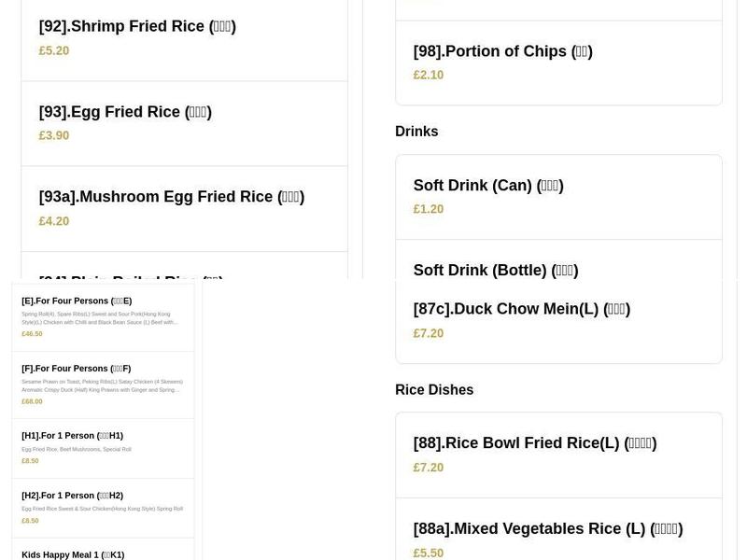747x560 pixels.
Task: Open the Duck Chow Mein(L) item
Action: [522, 309]
